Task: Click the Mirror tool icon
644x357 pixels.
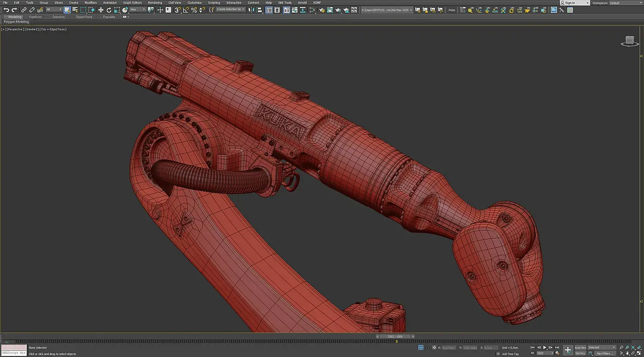Action: tap(251, 10)
